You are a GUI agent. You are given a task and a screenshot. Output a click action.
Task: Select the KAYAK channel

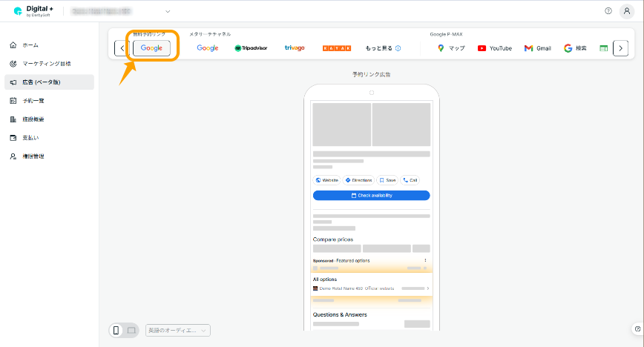[x=337, y=48]
